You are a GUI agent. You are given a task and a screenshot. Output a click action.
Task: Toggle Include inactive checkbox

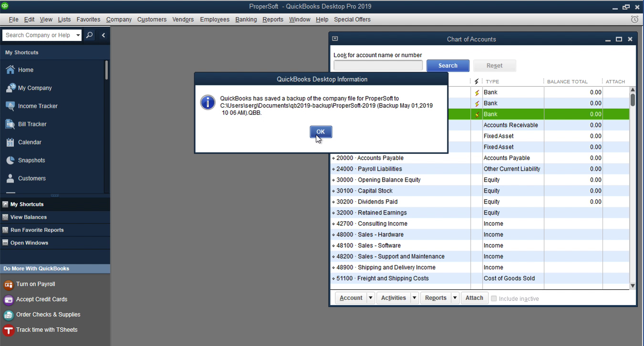[494, 298]
